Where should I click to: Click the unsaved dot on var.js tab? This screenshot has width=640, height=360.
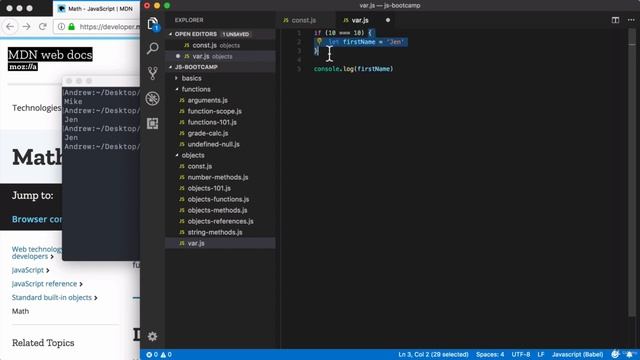tap(388, 20)
